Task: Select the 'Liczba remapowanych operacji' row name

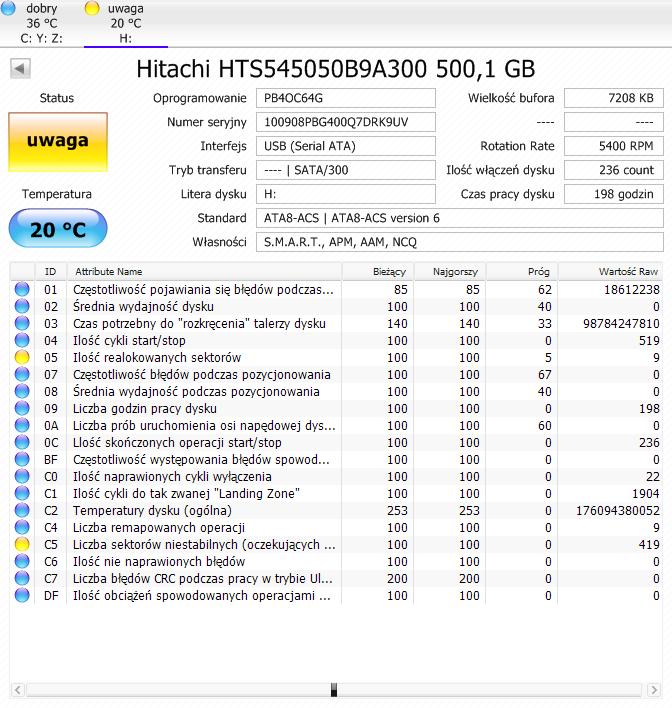Action: coord(159,528)
